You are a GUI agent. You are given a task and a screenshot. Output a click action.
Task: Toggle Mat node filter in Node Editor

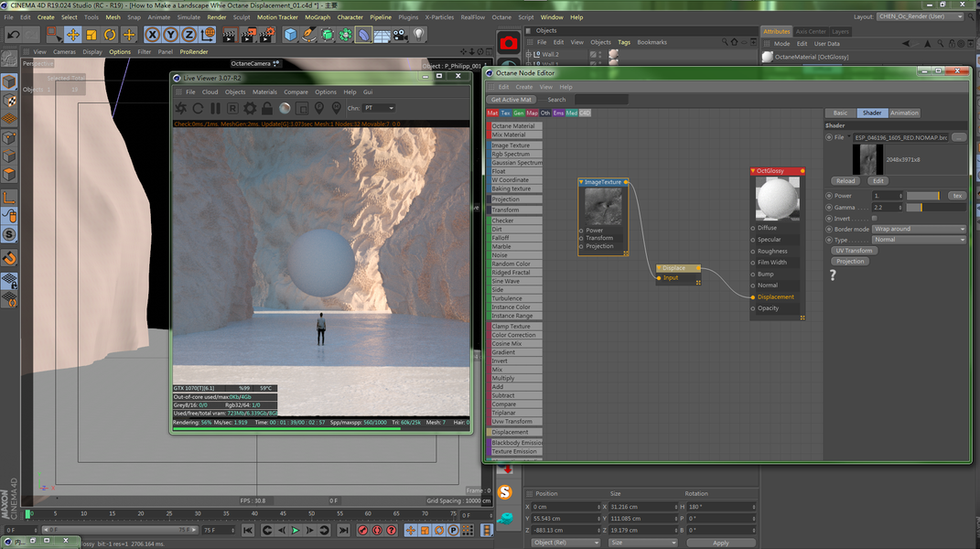[492, 113]
